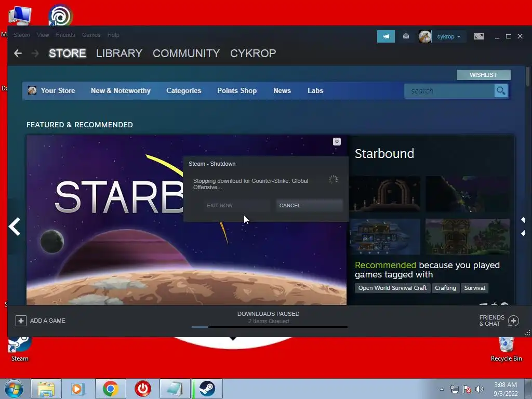Viewport: 532px width, 399px height.
Task: Show previous featured game with left arrow
Action: click(15, 227)
